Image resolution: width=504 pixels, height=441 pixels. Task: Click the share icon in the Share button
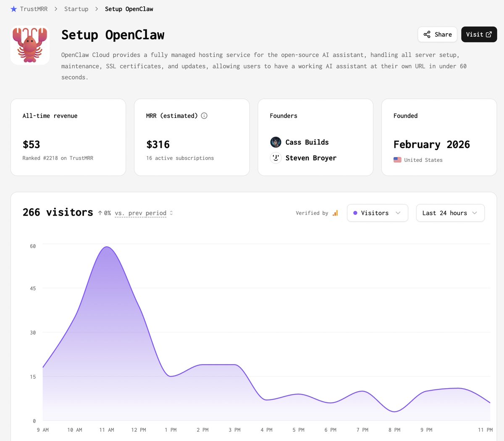(427, 34)
